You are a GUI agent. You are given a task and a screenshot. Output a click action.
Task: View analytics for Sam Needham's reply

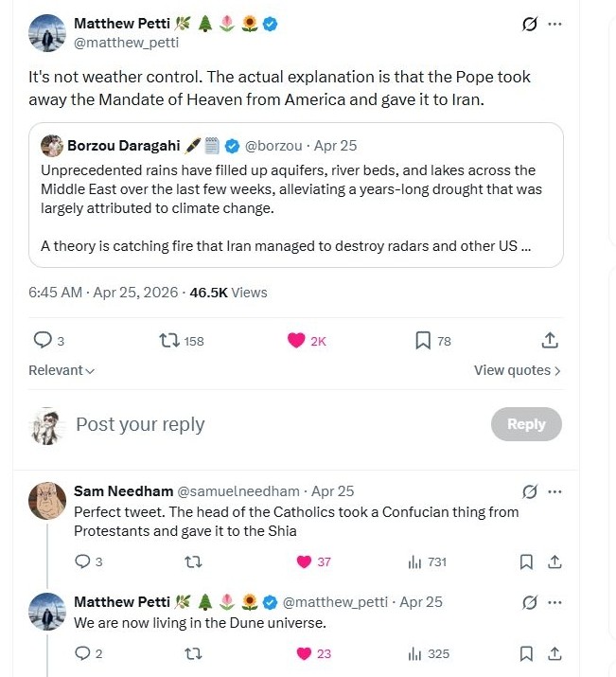pos(414,561)
